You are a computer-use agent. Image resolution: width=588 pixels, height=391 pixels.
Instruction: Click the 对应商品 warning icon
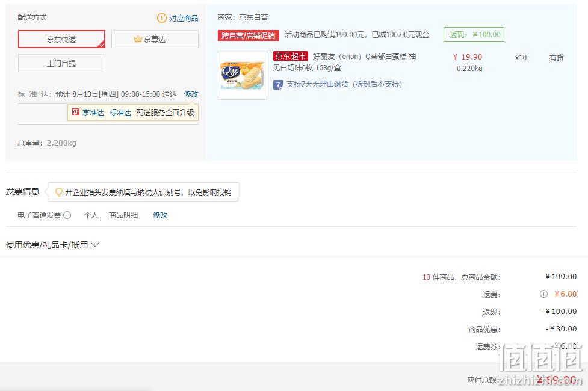click(162, 18)
